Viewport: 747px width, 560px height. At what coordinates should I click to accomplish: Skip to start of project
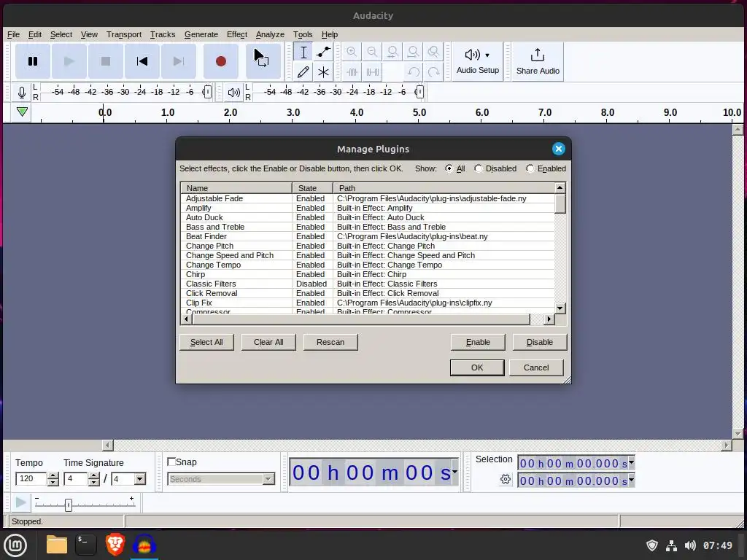[142, 61]
